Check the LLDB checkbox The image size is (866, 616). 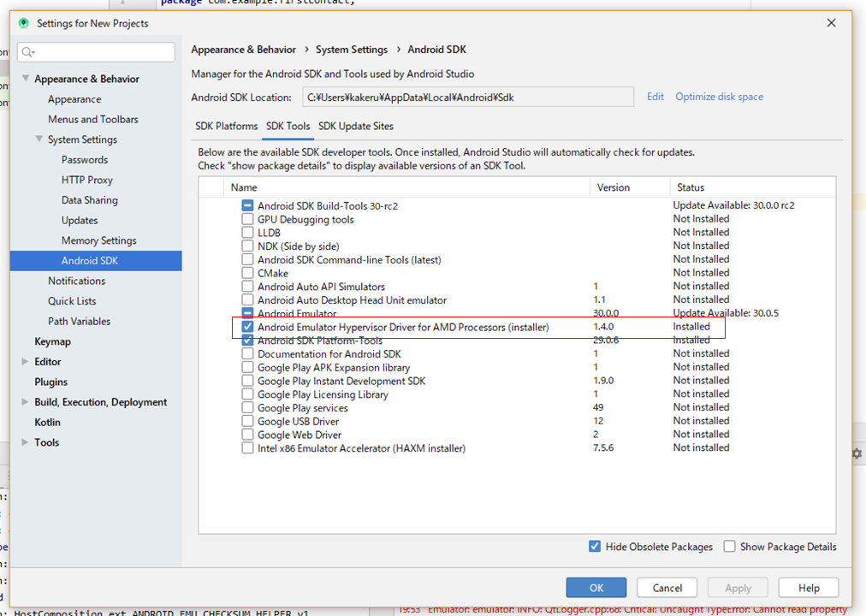247,233
